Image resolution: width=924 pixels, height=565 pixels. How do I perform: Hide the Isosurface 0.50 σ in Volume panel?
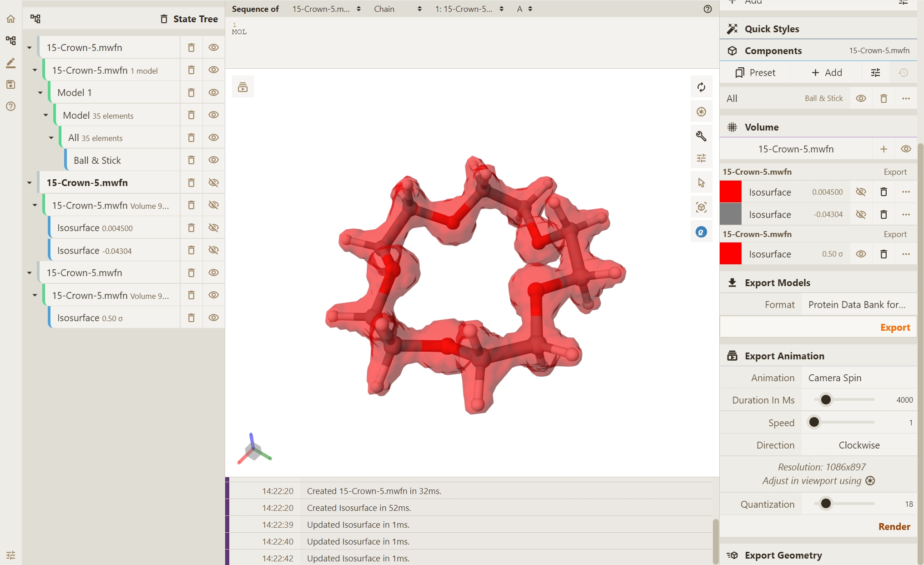coord(861,254)
